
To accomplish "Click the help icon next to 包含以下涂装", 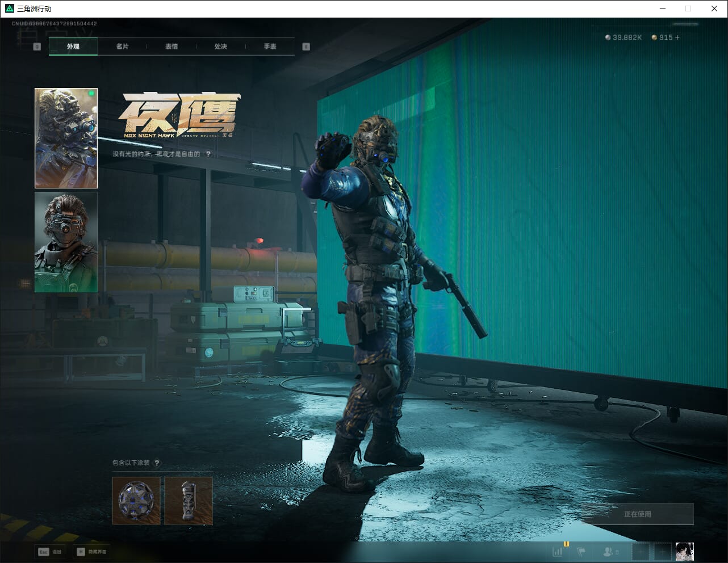I will pyautogui.click(x=157, y=463).
